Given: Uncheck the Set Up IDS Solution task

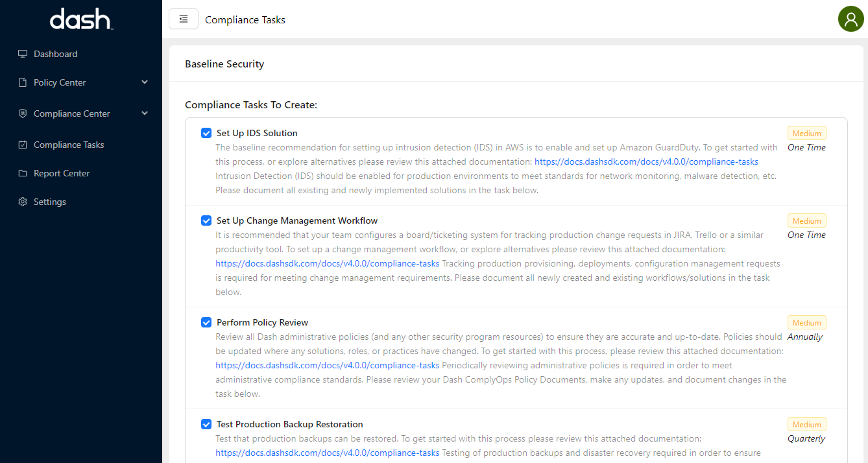Looking at the screenshot, I should coord(206,133).
